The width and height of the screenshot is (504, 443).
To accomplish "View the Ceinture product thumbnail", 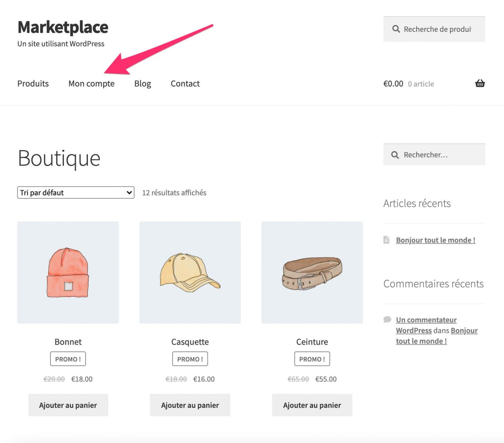I will coord(312,272).
